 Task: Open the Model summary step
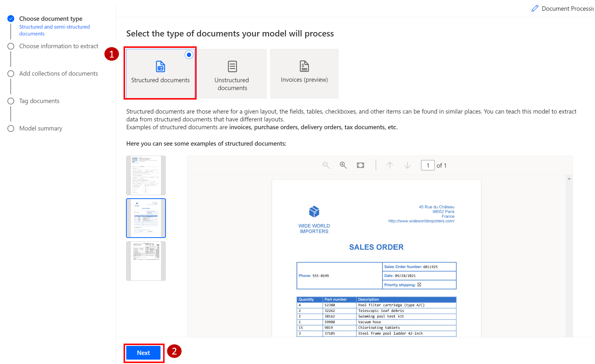(41, 128)
